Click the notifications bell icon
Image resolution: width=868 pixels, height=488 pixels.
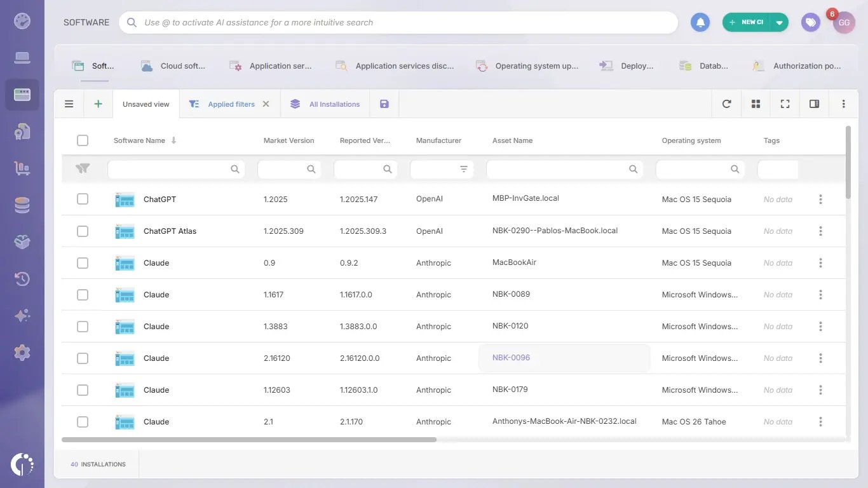[700, 22]
